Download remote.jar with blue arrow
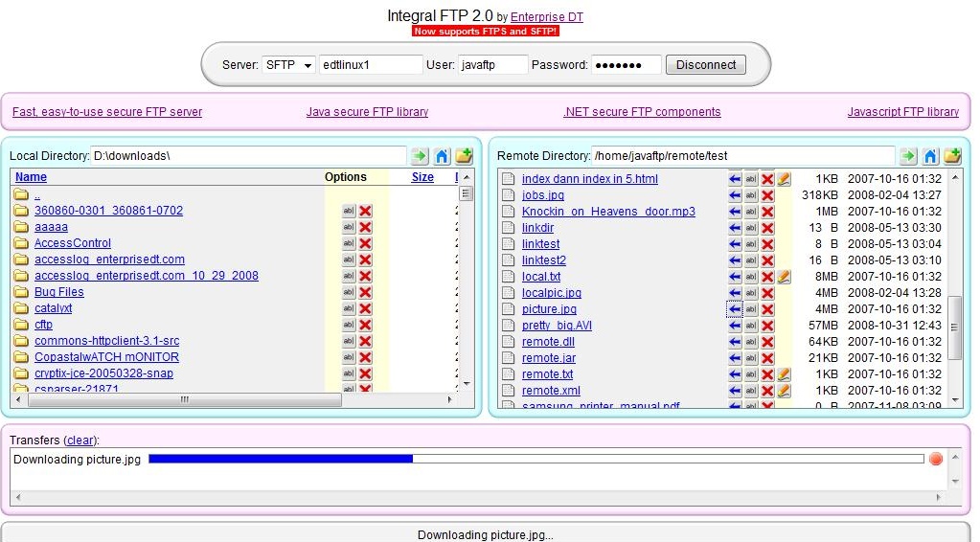The image size is (980, 542). coord(735,358)
